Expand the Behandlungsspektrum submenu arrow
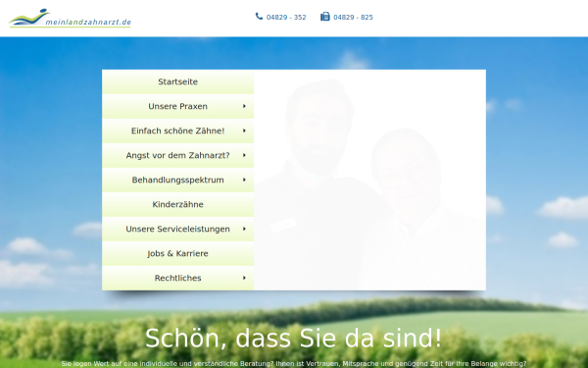 244,180
